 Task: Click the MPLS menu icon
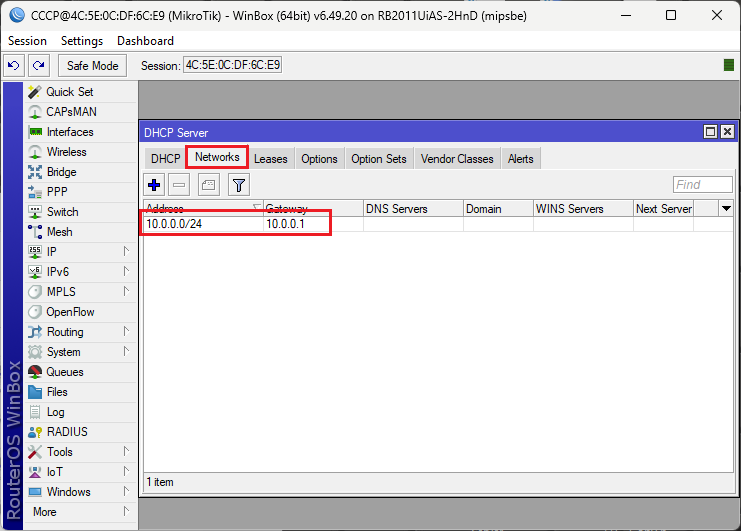point(34,292)
